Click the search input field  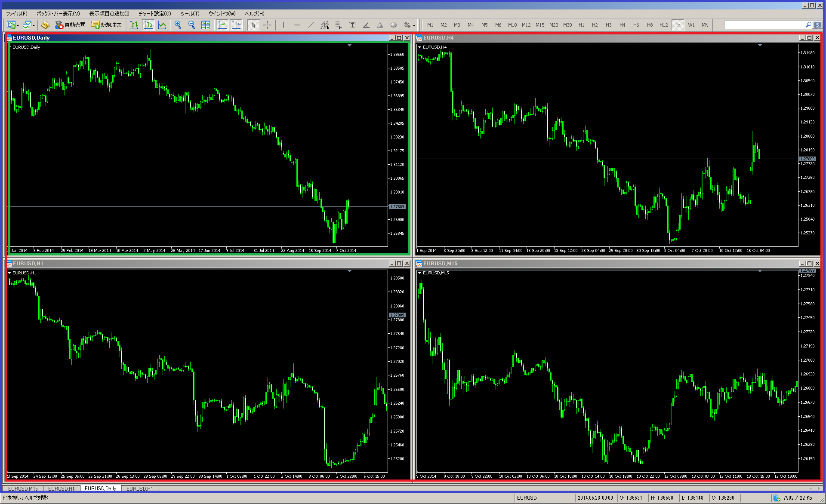(764, 25)
